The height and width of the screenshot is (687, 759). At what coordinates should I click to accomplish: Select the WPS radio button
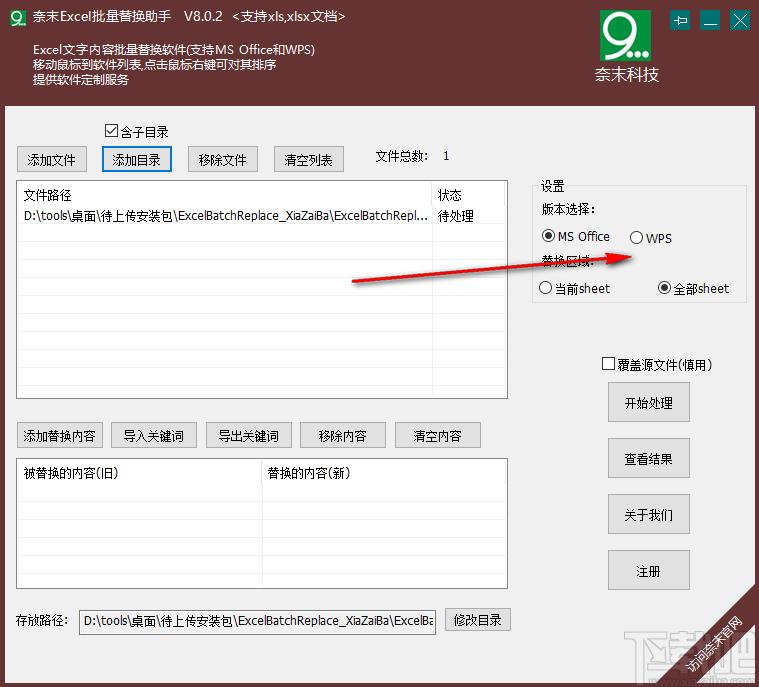coord(637,238)
